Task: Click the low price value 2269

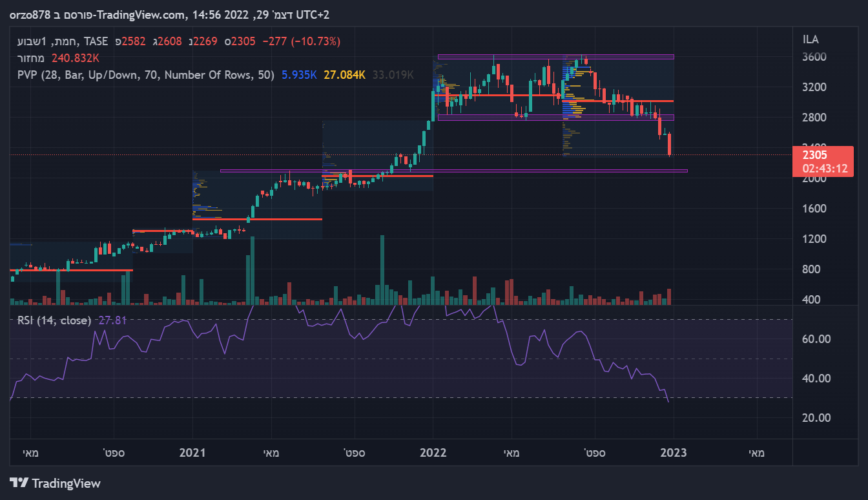Action: tap(206, 41)
